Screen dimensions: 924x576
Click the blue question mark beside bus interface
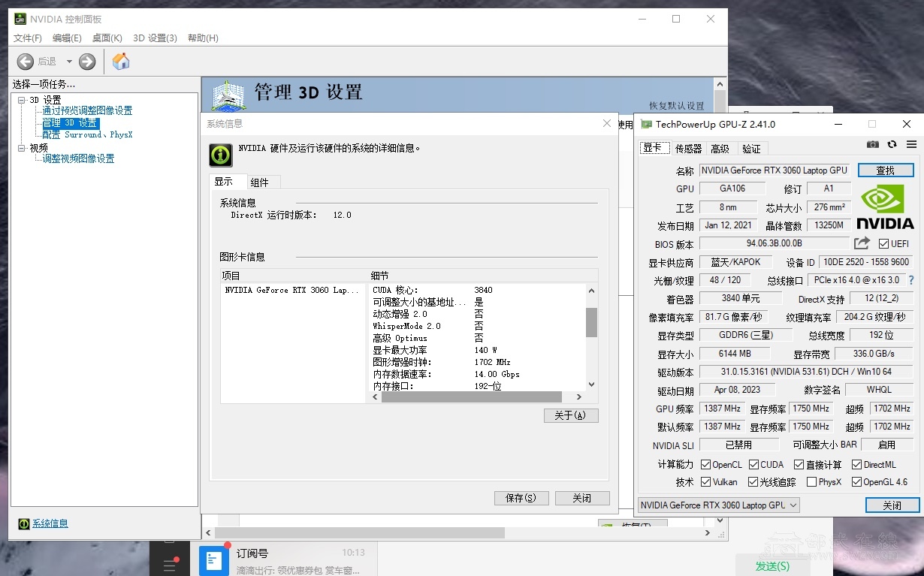[911, 280]
